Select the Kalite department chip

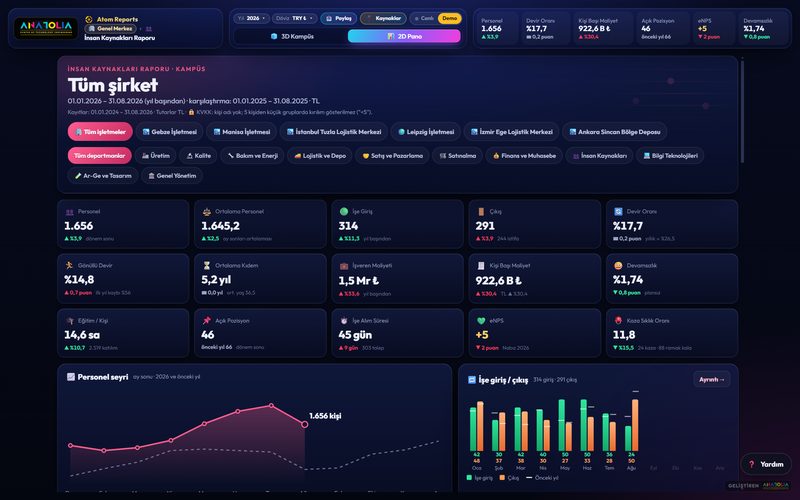coord(198,156)
